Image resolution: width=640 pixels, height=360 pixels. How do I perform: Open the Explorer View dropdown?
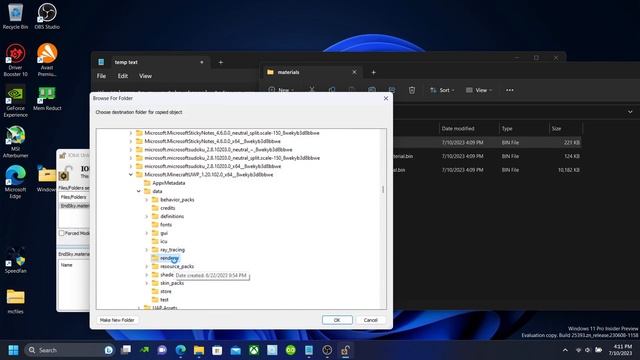(x=479, y=90)
